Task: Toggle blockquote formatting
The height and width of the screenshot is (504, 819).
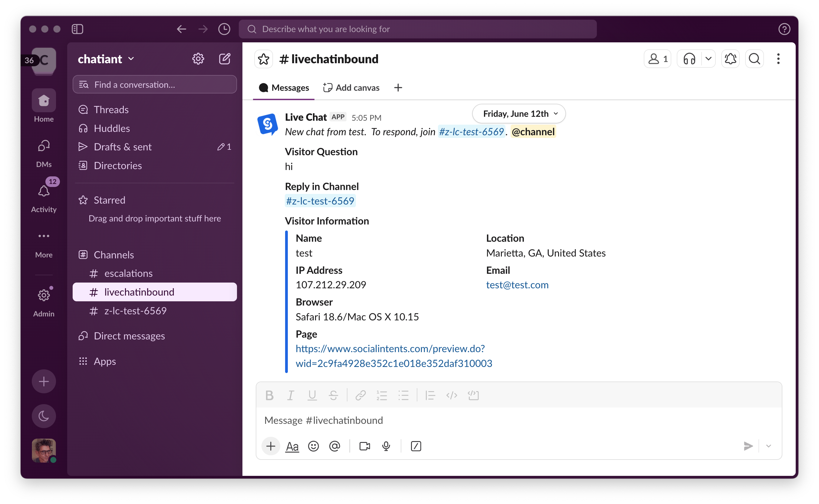Action: pyautogui.click(x=430, y=395)
